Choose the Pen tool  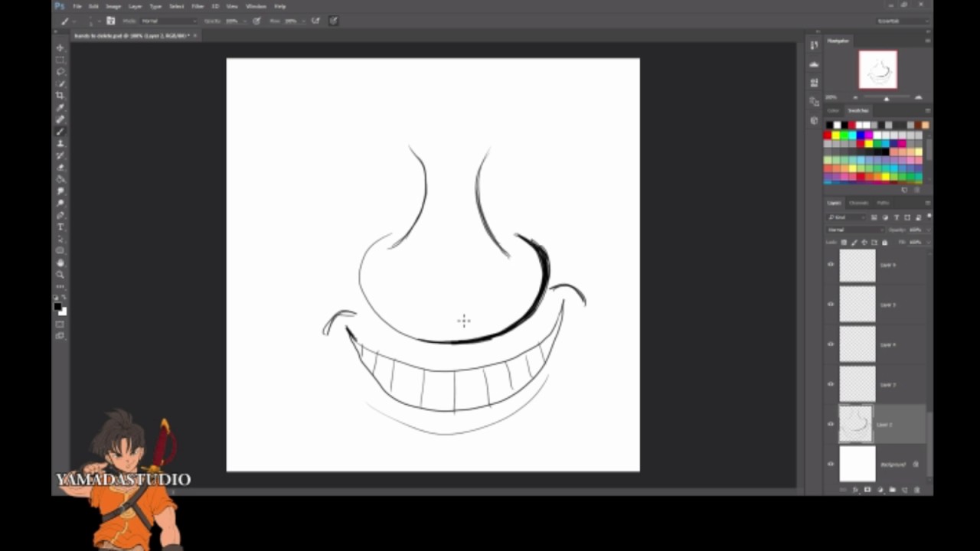[x=60, y=214]
